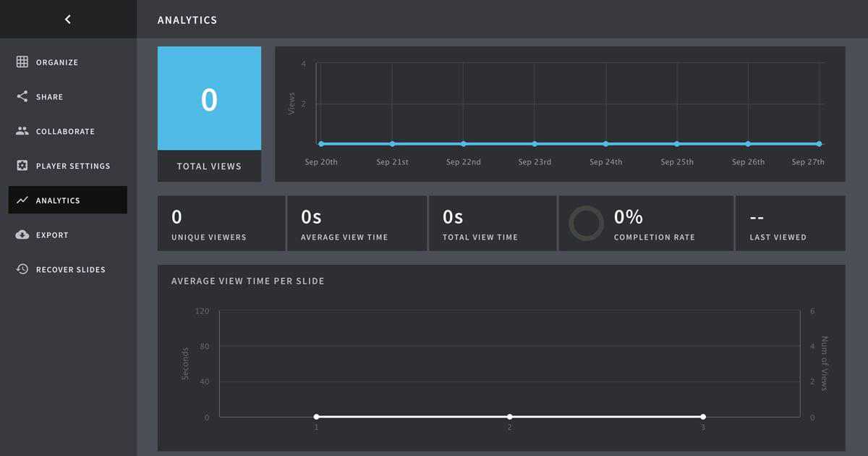Click the back arrow chevron icon
The width and height of the screenshot is (868, 456).
point(68,20)
